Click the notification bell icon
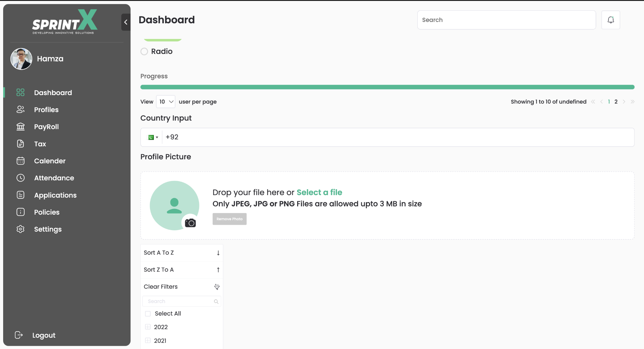 point(610,20)
